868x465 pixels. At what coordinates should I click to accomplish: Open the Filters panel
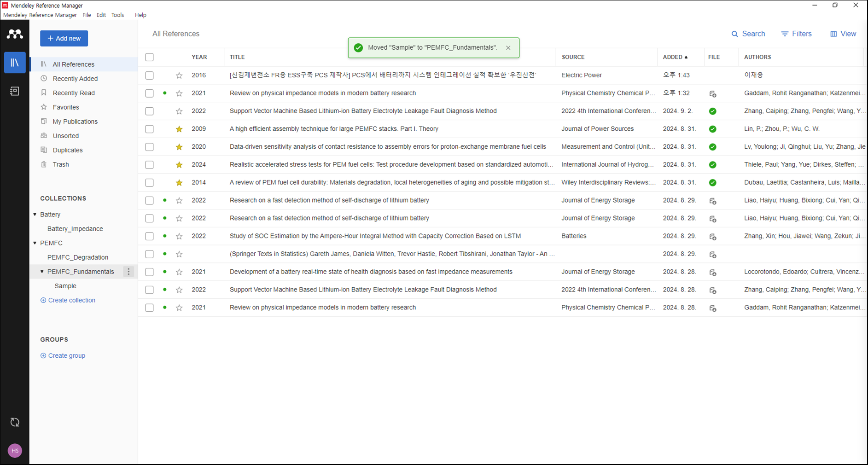[797, 34]
